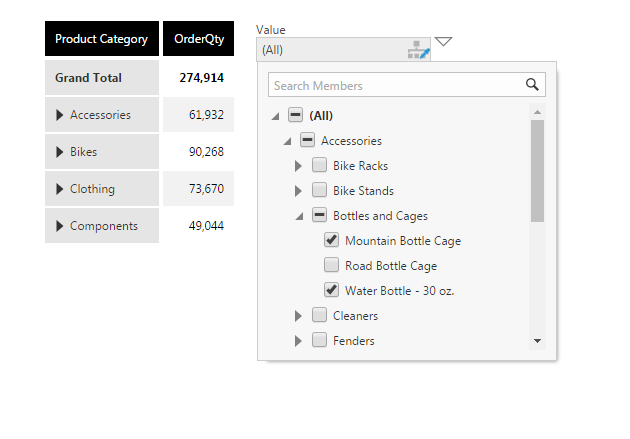Uncheck Water Bottle - 30 oz. checkbox
The image size is (630, 439).
coord(332,290)
